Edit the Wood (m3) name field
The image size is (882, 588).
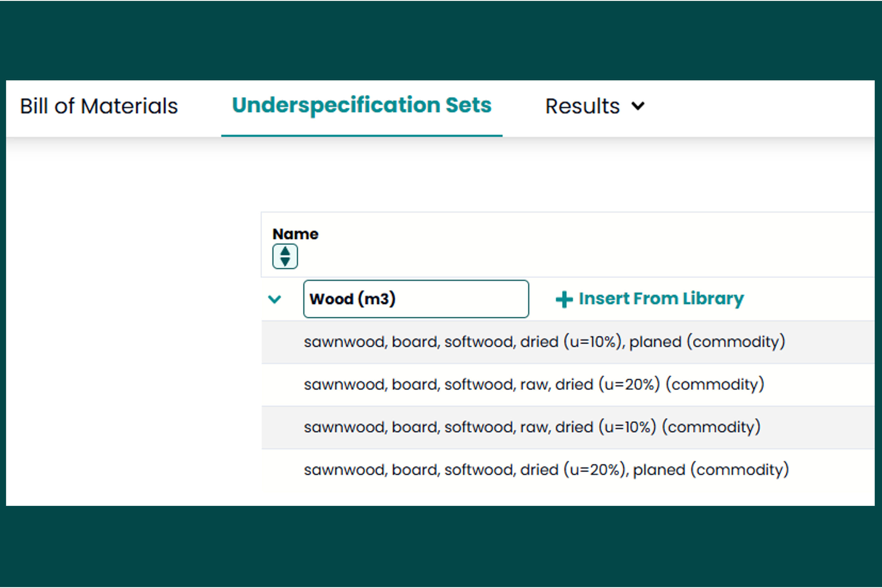416,299
